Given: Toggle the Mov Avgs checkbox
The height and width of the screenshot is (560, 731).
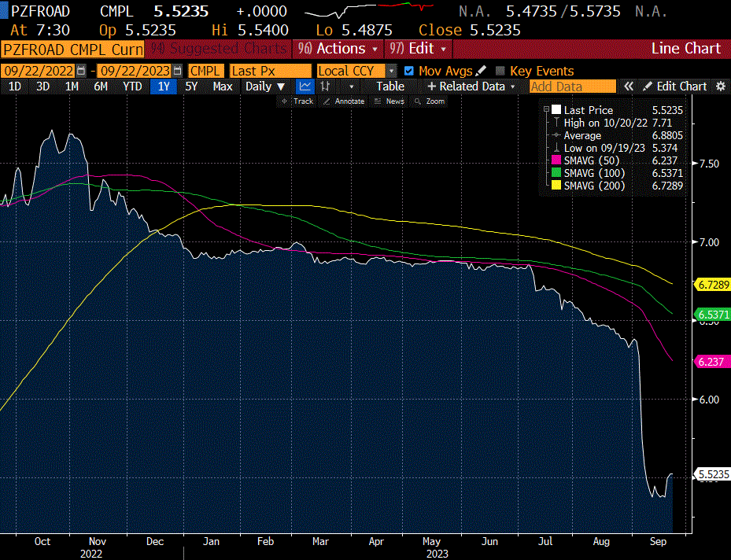Looking at the screenshot, I should pyautogui.click(x=409, y=71).
